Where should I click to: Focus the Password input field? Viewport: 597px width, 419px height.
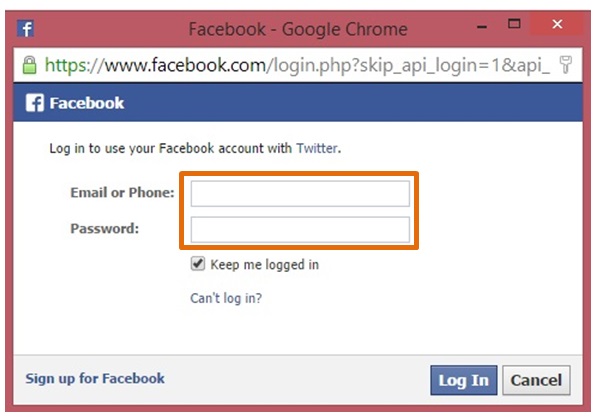click(300, 230)
